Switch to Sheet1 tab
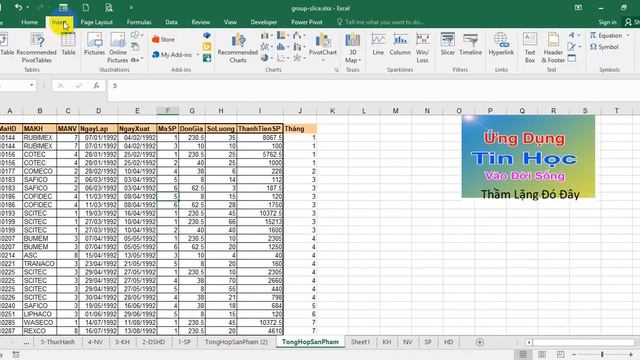Screen dimensions: 640x360 (x=360, y=342)
